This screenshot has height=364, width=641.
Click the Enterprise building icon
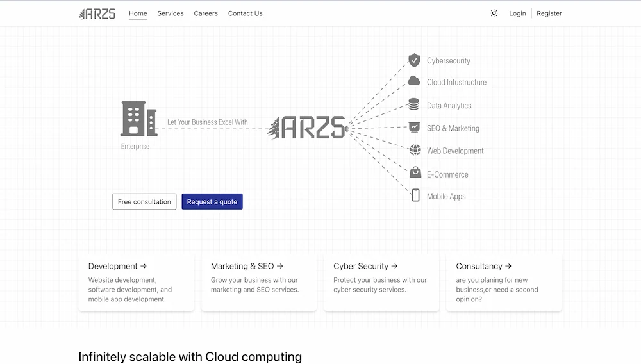[138, 119]
